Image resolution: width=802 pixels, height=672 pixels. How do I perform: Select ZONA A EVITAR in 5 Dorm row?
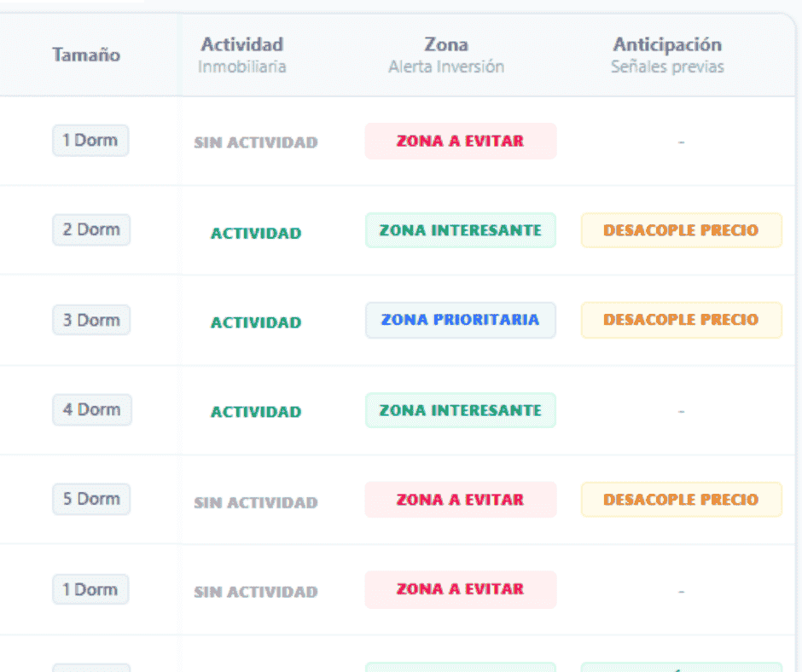tap(460, 501)
